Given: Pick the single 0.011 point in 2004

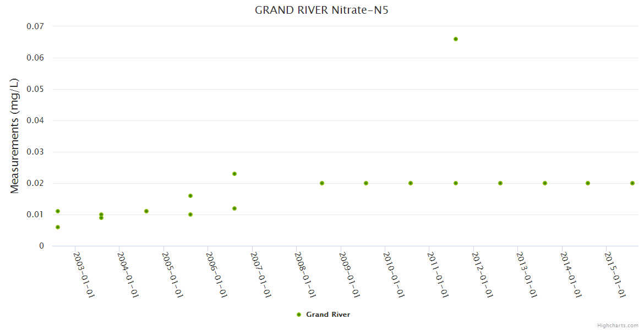Looking at the screenshot, I should pyautogui.click(x=146, y=211).
